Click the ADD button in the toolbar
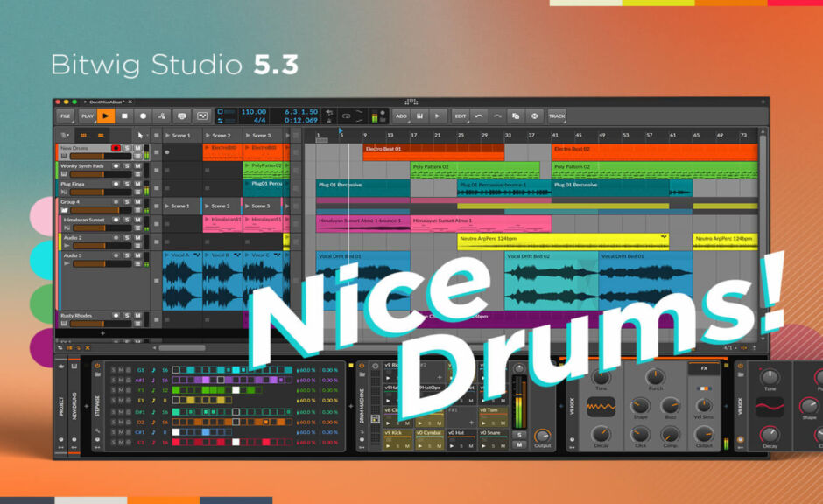 coord(402,115)
